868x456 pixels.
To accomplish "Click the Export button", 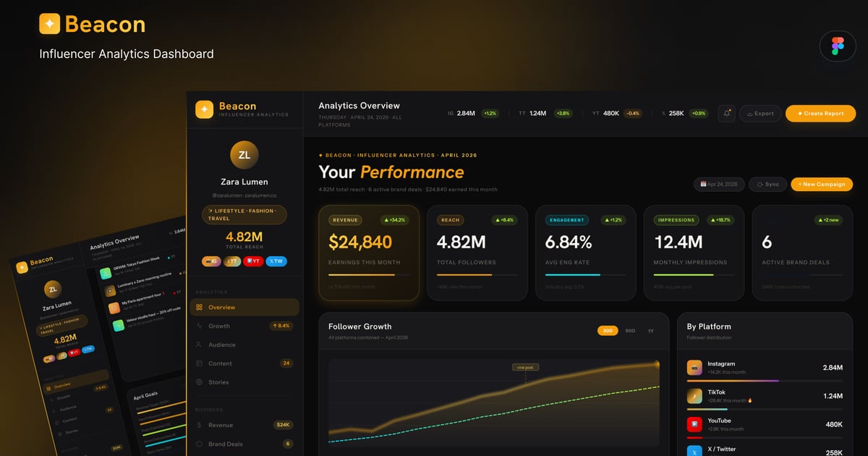I will coord(760,114).
